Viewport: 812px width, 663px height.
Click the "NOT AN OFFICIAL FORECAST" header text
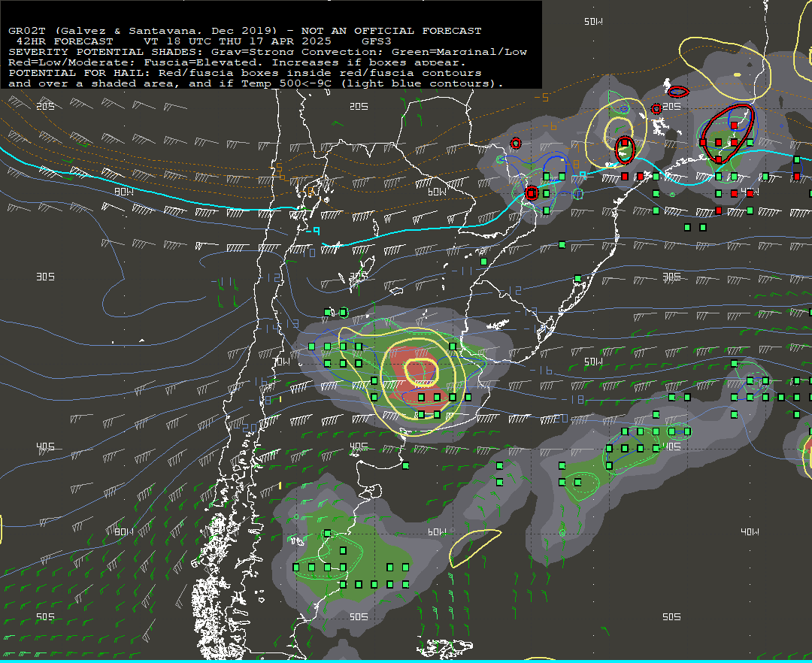[391, 31]
